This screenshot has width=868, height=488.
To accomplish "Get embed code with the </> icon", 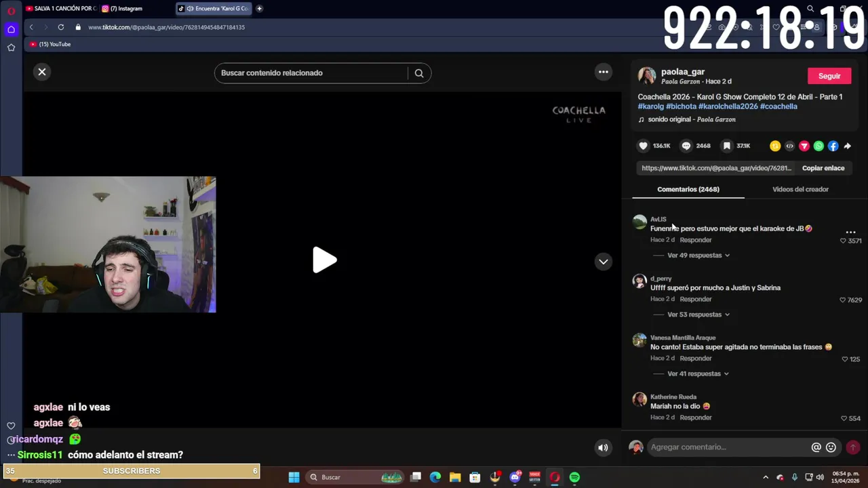I will [789, 146].
